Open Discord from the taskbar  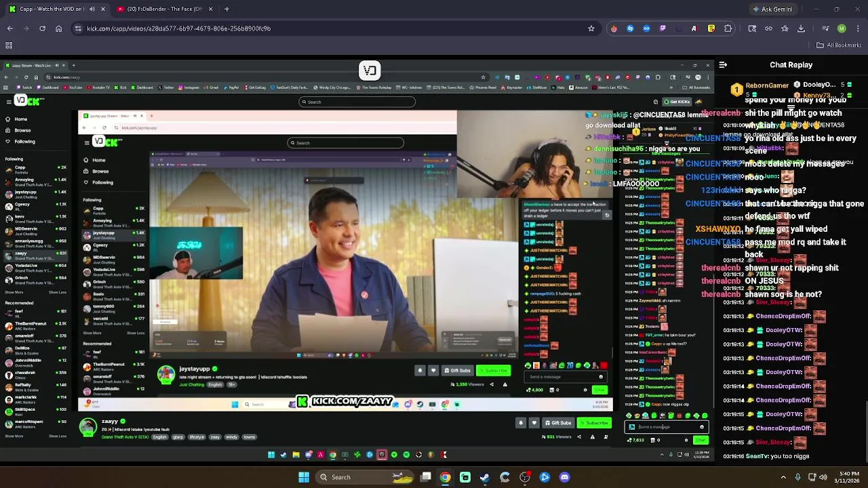(x=564, y=477)
